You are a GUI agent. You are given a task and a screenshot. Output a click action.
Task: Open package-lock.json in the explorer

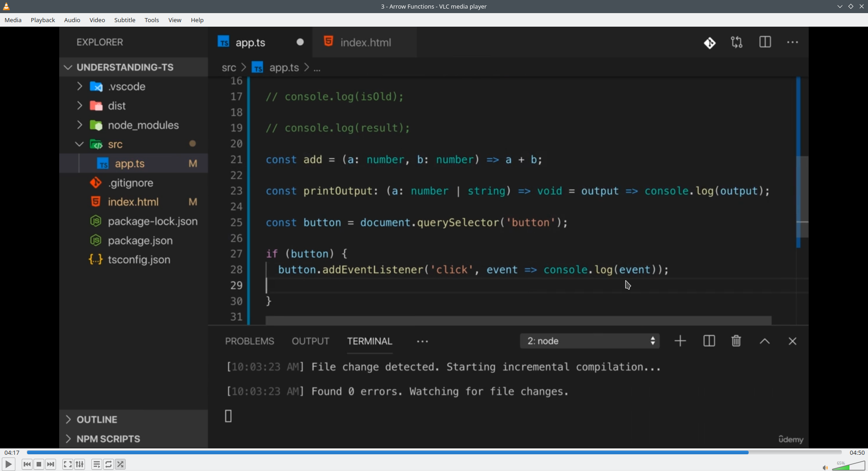(x=133, y=221)
